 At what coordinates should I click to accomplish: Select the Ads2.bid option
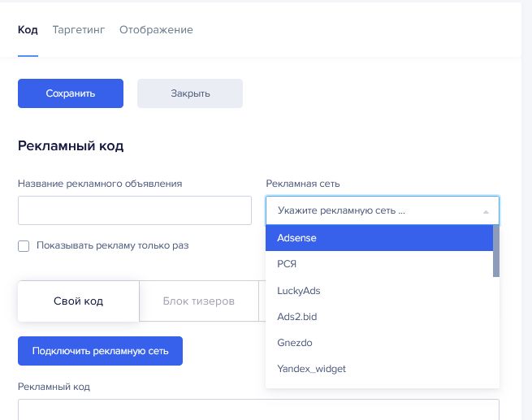379,317
